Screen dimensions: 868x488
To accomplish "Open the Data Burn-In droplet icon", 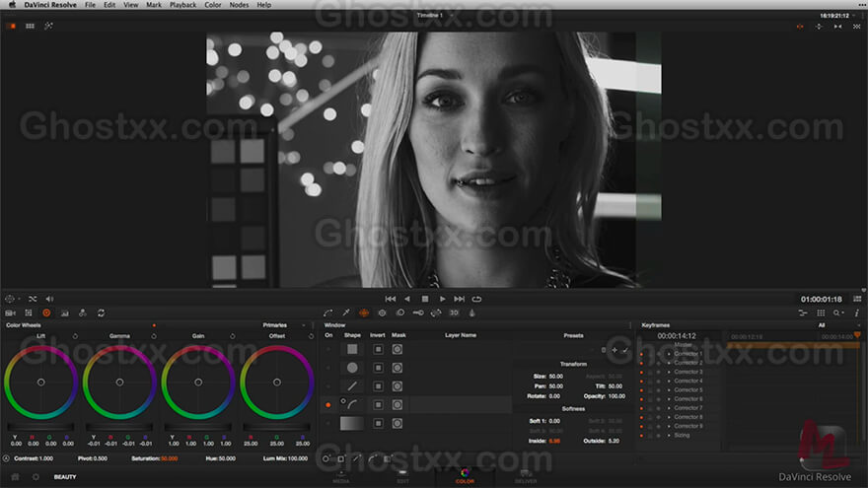I will tap(472, 314).
